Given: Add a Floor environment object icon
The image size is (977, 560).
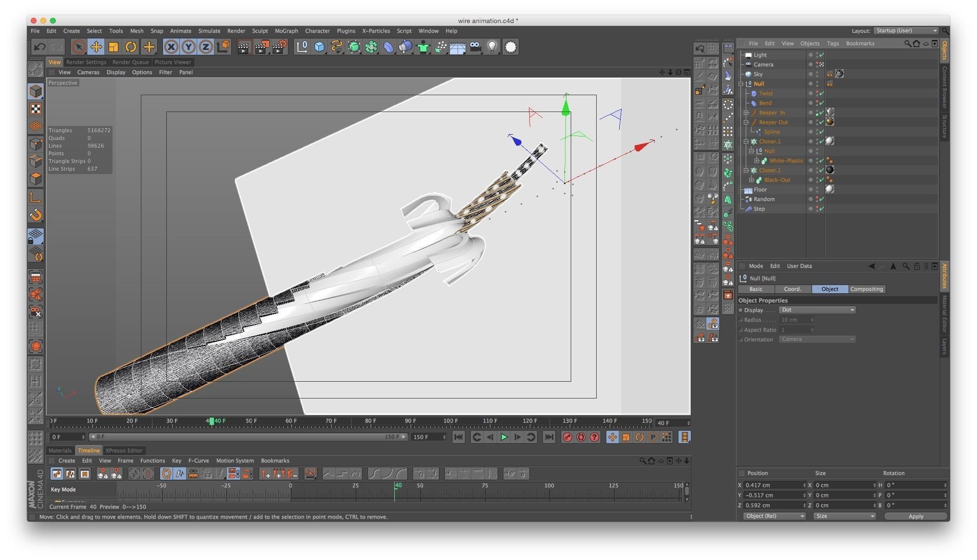Looking at the screenshot, I should pos(457,47).
